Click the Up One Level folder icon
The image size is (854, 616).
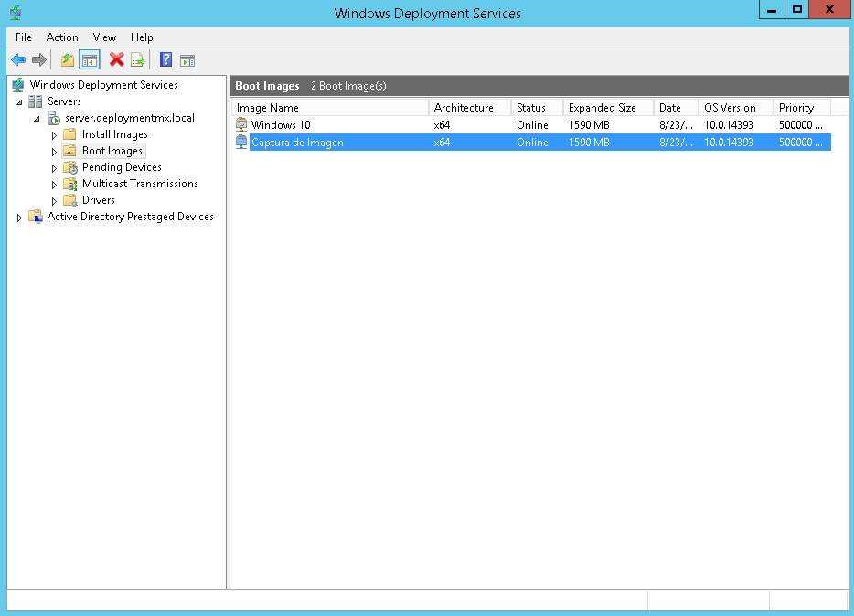pos(67,60)
